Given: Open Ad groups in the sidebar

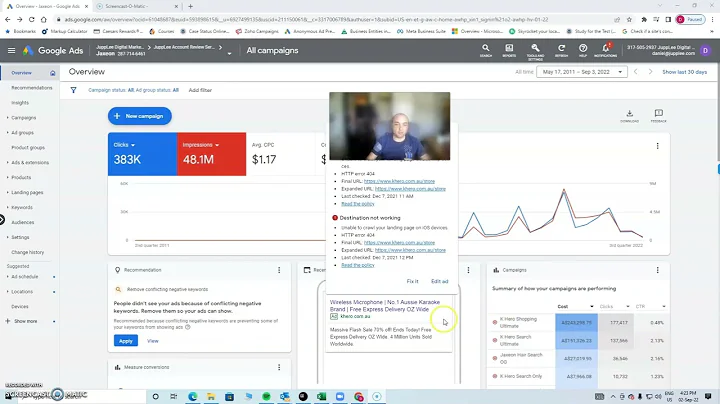Looking at the screenshot, I should (x=22, y=133).
